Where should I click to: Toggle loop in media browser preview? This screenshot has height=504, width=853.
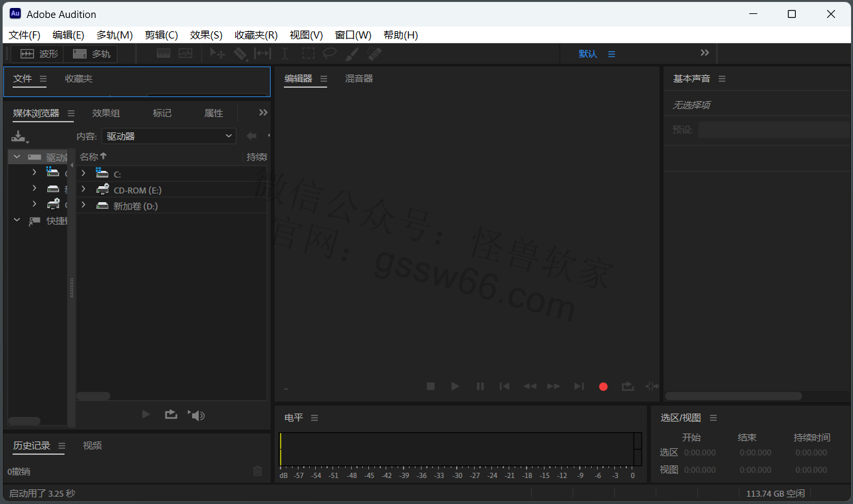[x=171, y=414]
